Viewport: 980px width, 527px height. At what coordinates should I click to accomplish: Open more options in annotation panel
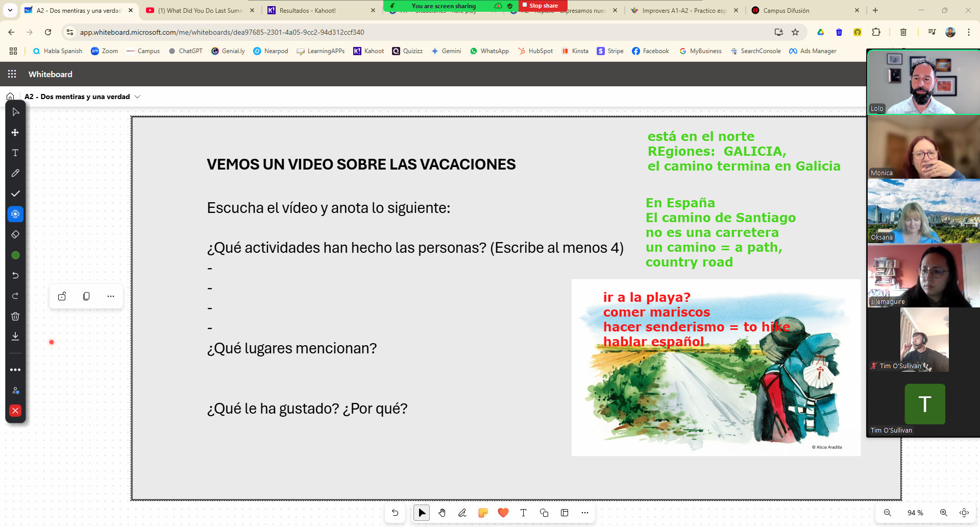click(x=15, y=370)
